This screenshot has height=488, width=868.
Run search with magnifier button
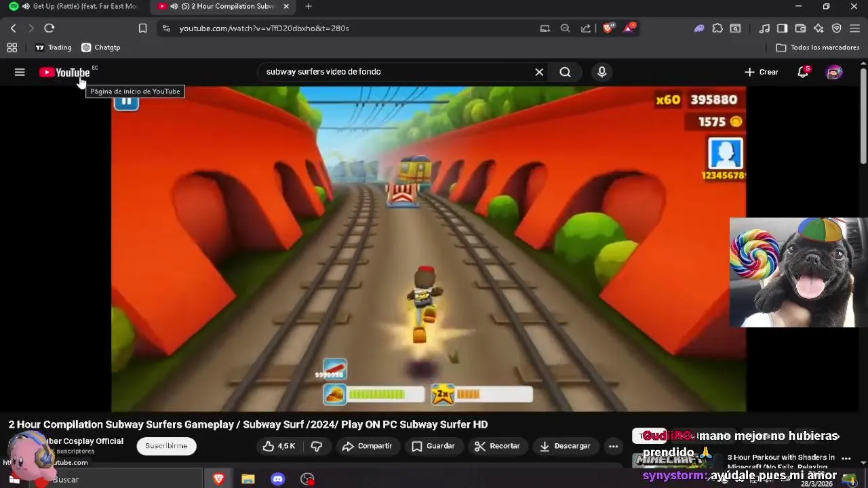(x=565, y=72)
